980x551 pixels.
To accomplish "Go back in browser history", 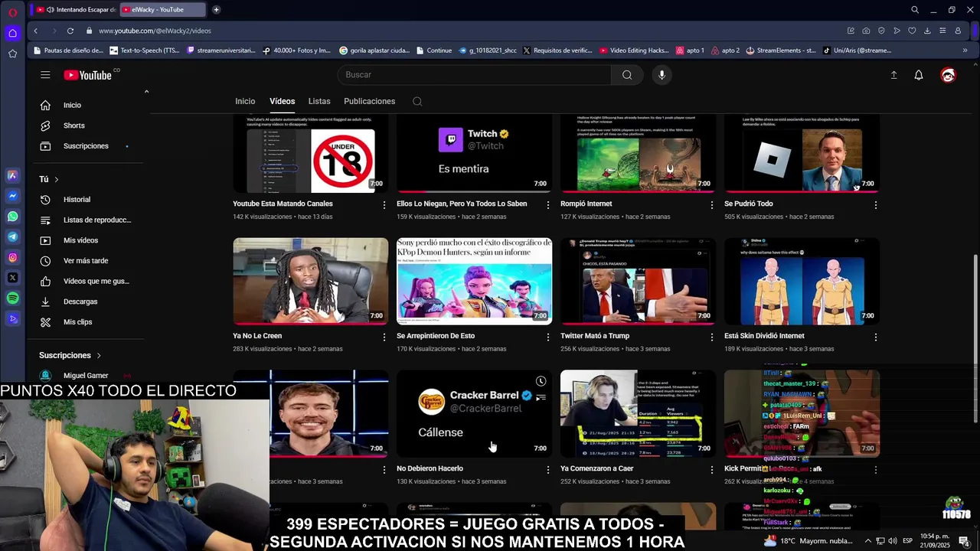I will click(35, 31).
